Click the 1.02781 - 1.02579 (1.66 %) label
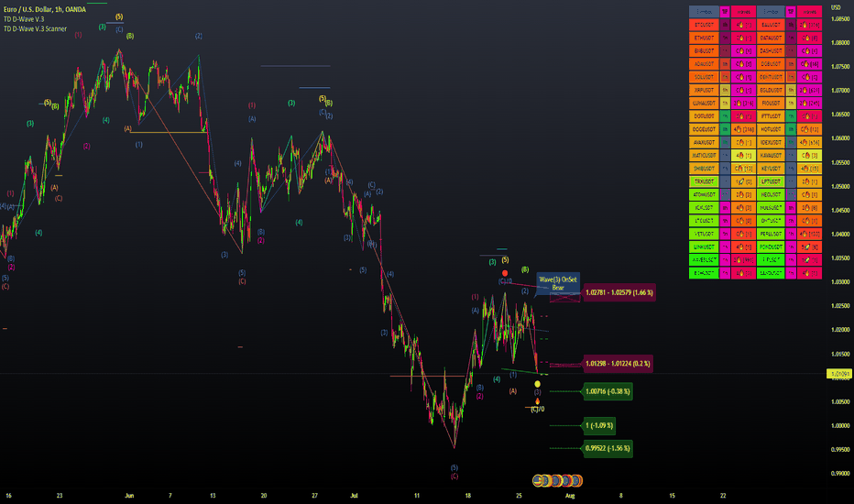The height and width of the screenshot is (504, 854). click(x=619, y=292)
